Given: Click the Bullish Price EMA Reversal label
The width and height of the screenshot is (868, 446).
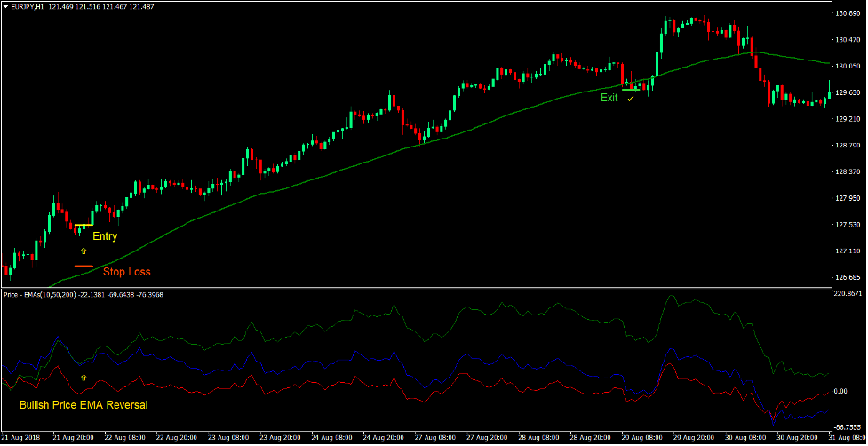Looking at the screenshot, I should 84,405.
